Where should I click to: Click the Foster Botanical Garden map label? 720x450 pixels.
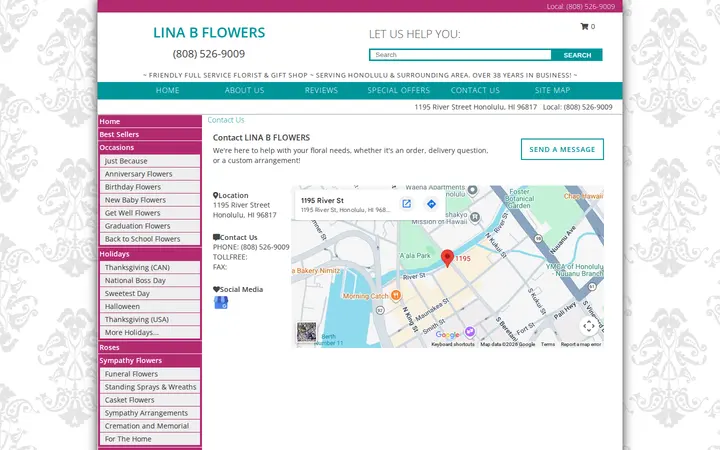coord(519,198)
